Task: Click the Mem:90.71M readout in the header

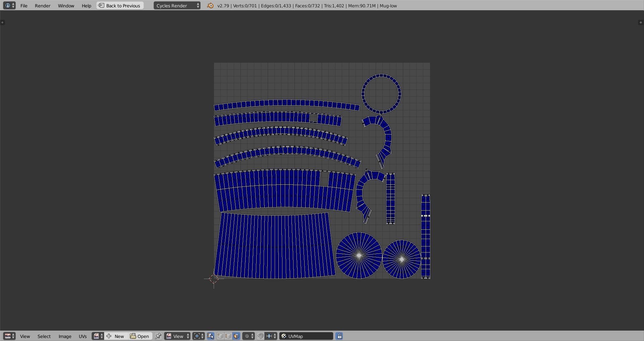Action: click(362, 6)
